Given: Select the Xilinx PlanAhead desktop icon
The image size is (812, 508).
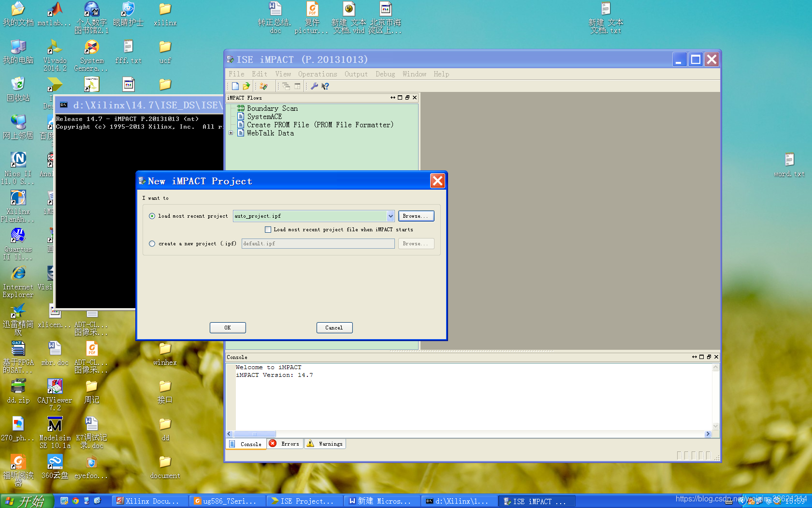Looking at the screenshot, I should tap(18, 206).
